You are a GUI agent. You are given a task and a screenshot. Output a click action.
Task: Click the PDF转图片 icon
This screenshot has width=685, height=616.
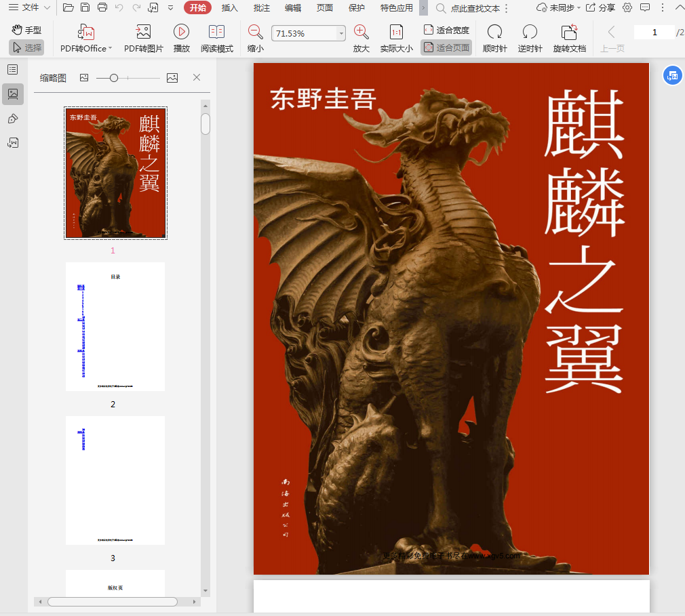tap(143, 32)
